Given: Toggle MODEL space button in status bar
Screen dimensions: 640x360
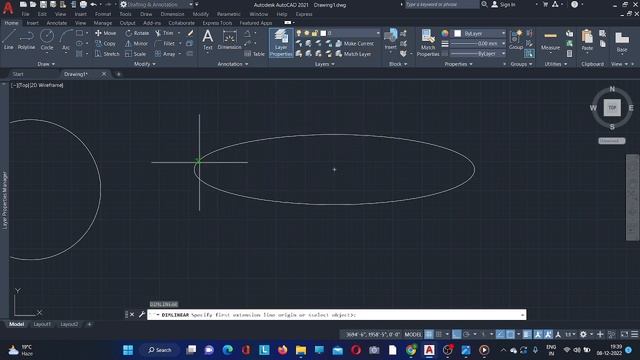Looking at the screenshot, I should tap(413, 334).
